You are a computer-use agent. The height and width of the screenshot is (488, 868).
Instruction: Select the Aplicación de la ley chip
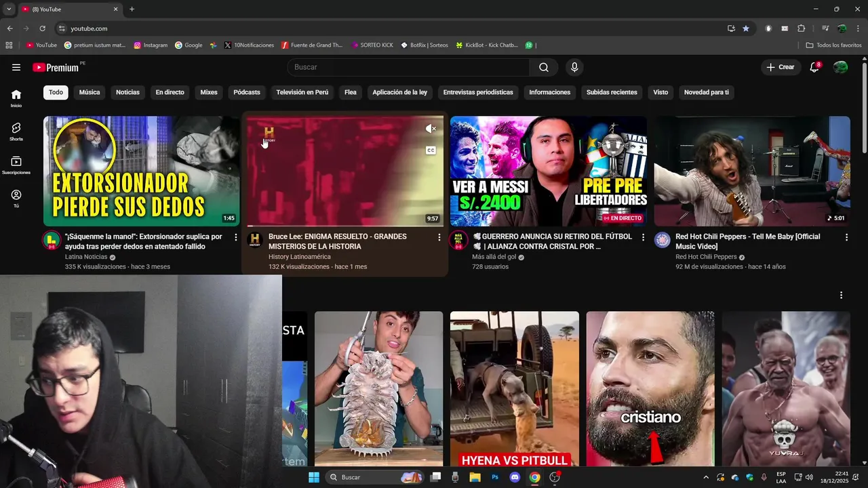(x=400, y=92)
